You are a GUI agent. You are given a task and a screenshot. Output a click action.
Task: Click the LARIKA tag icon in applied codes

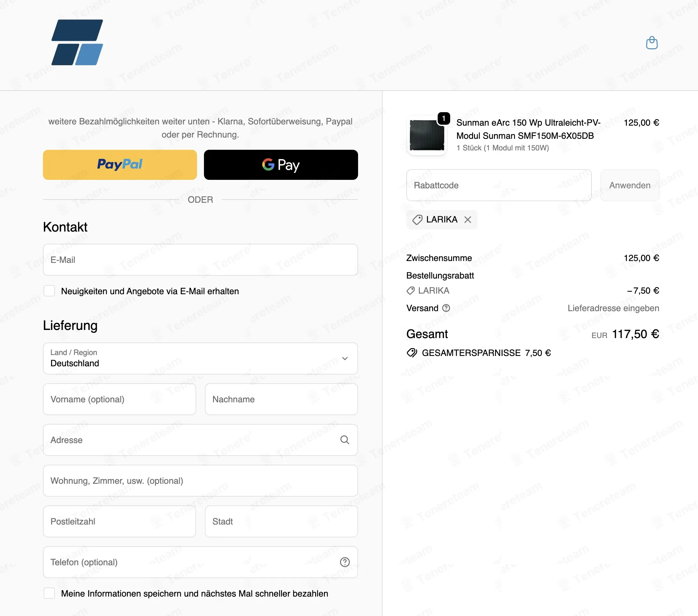click(x=417, y=220)
